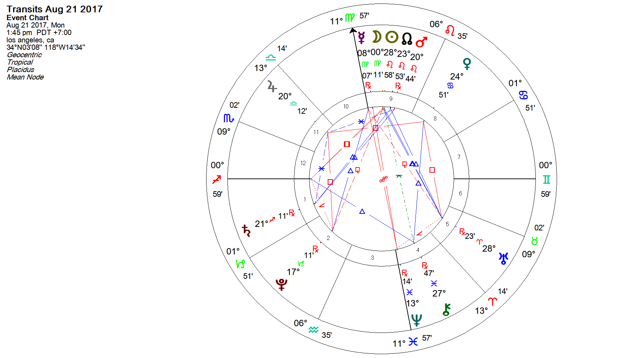This screenshot has width=644, height=358.
Task: Click the blue trine symbol in lower center
Action: tap(362, 211)
